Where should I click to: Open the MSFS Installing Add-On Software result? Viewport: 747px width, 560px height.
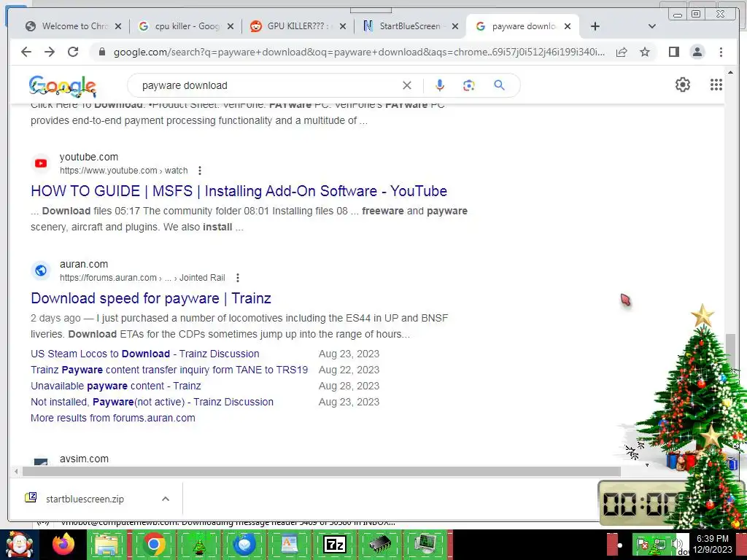click(x=239, y=191)
